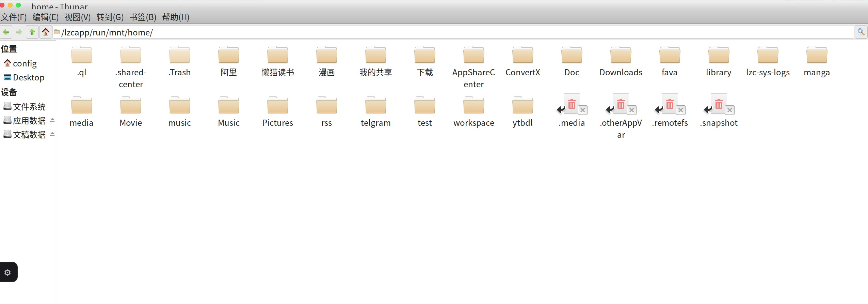The image size is (868, 304).
Task: Open the 文件(F) menu
Action: [14, 17]
